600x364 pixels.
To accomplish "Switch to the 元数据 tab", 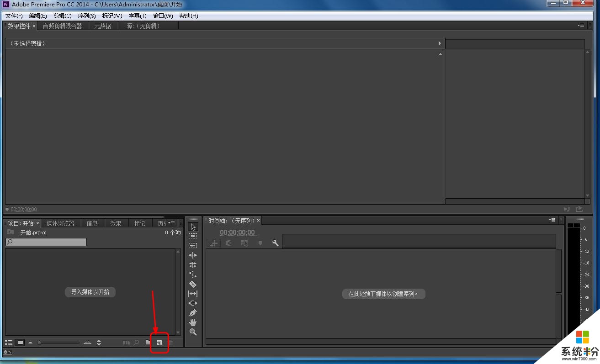I will point(103,26).
